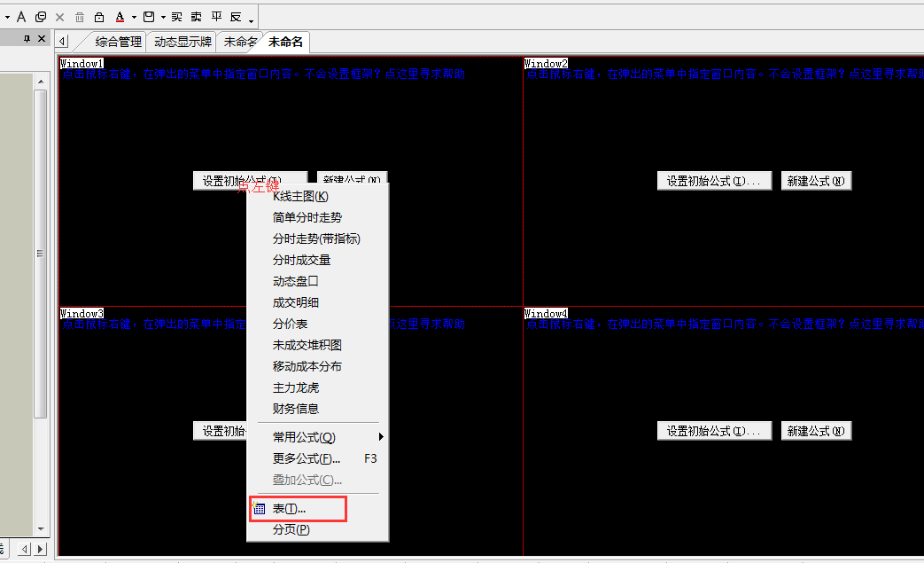
Task: Choose 简单分时走势 from context menu
Action: coord(318,217)
